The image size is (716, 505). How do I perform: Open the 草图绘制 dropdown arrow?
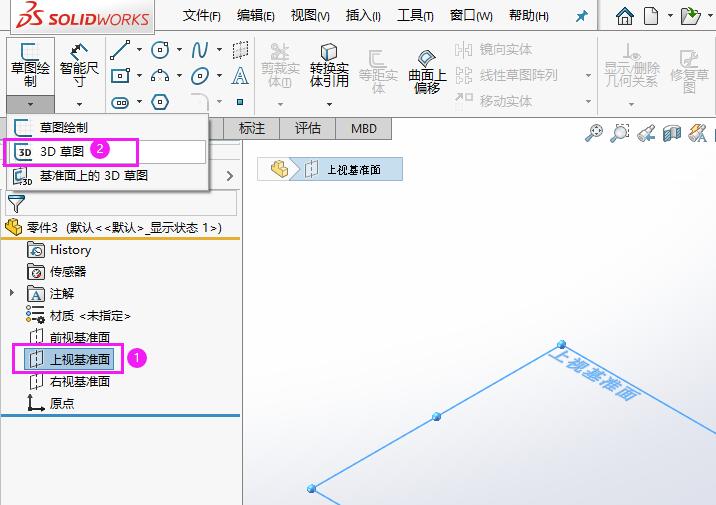coord(30,105)
